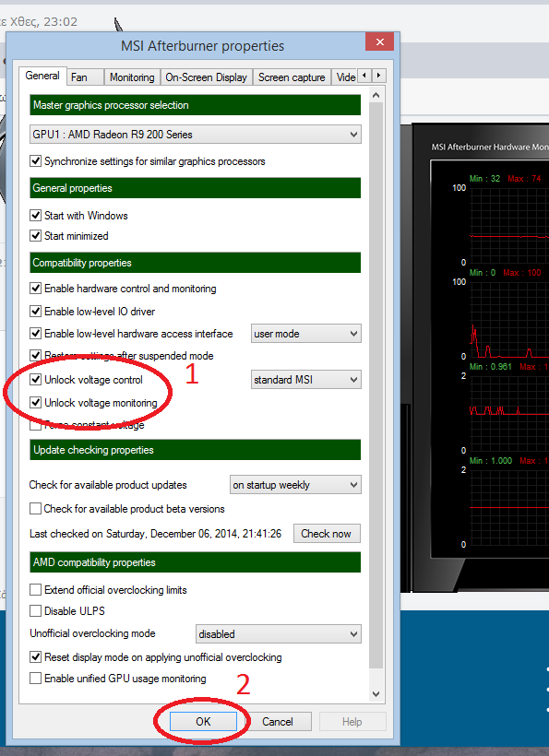The width and height of the screenshot is (549, 756).
Task: Click the AMD compatibility properties header
Action: click(196, 562)
